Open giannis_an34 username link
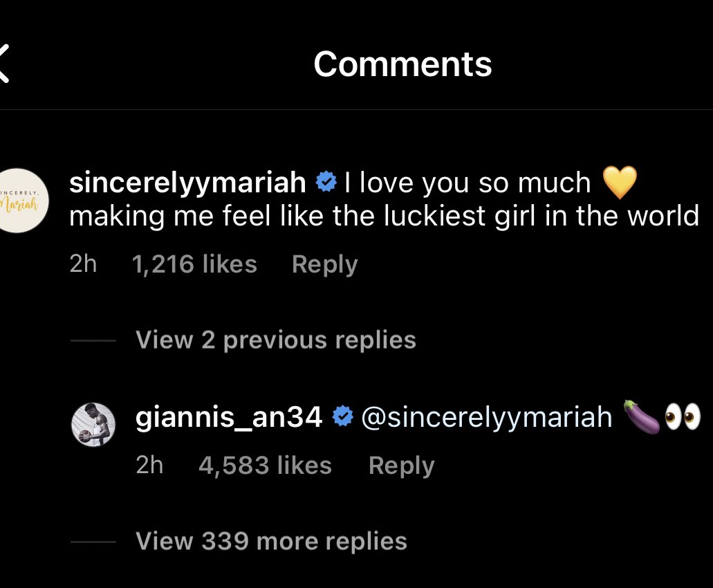 click(229, 417)
